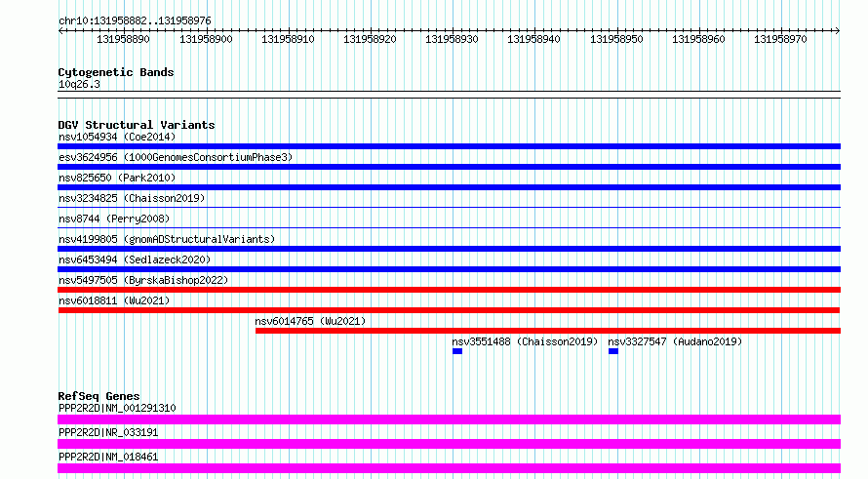This screenshot has width=868, height=479.
Task: Click the 10q26.3 cytogenetic band bar
Action: click(x=449, y=95)
